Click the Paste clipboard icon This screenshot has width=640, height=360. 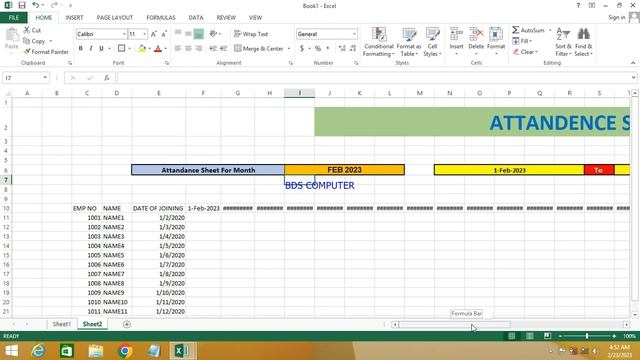12,36
